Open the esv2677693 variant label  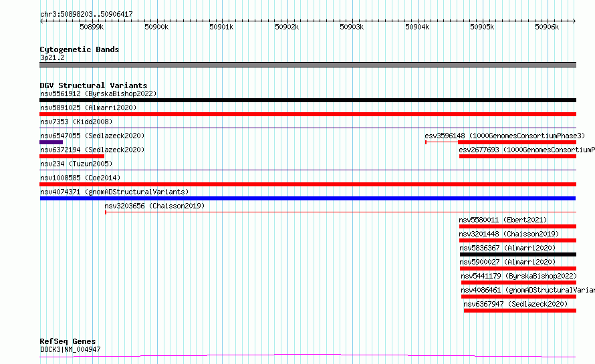click(x=527, y=150)
